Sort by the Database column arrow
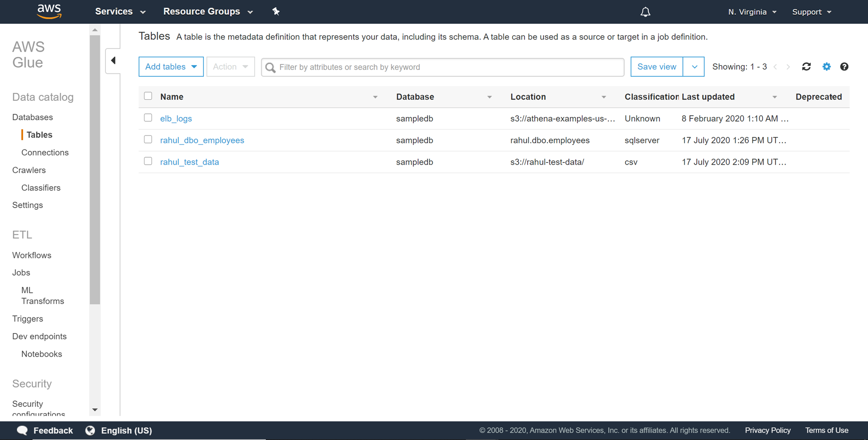Viewport: 868px width, 440px height. click(x=490, y=97)
